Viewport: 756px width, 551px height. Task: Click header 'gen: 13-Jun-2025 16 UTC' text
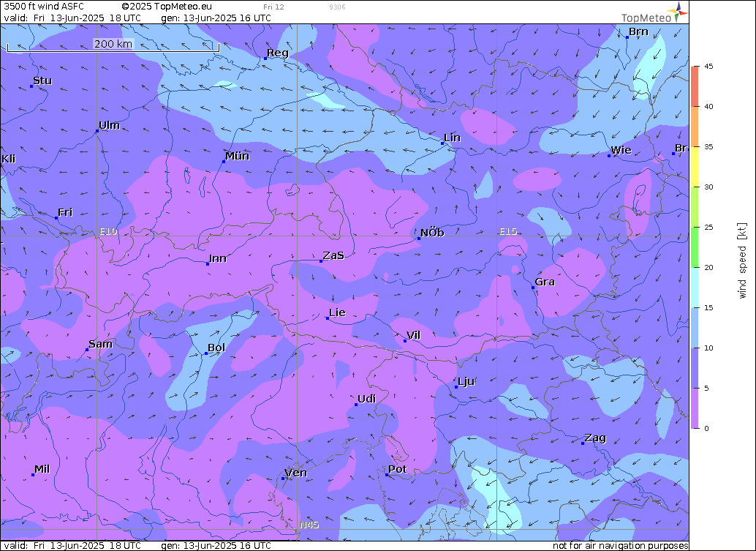click(x=216, y=18)
